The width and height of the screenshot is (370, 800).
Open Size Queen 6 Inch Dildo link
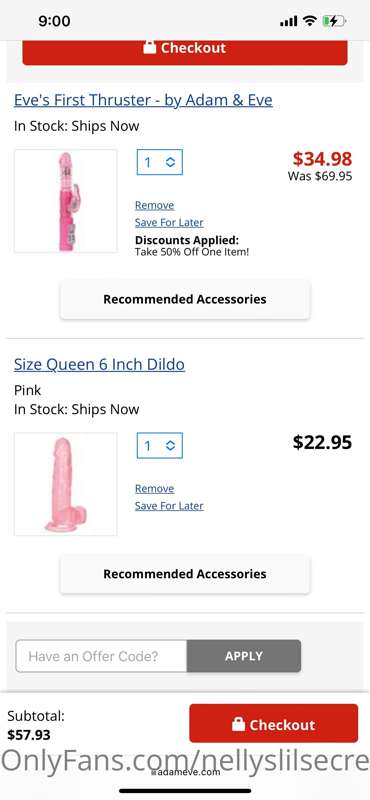pyautogui.click(x=100, y=364)
